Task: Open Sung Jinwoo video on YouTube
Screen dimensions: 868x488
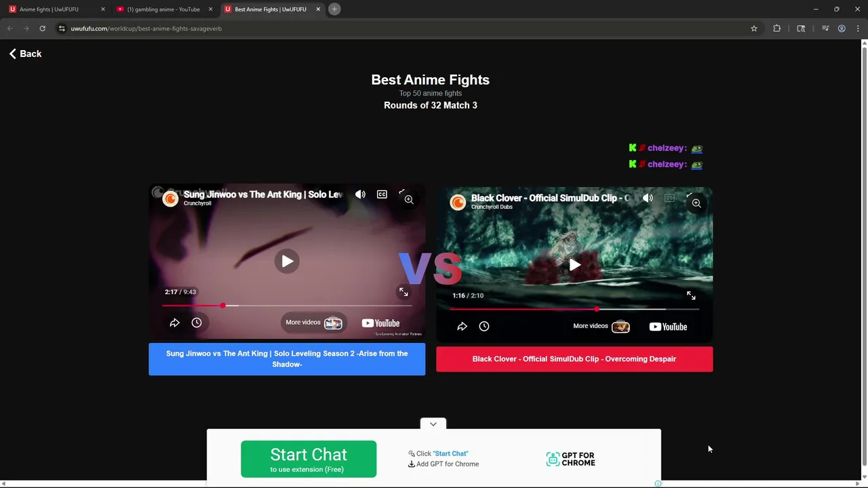Action: coord(380,323)
